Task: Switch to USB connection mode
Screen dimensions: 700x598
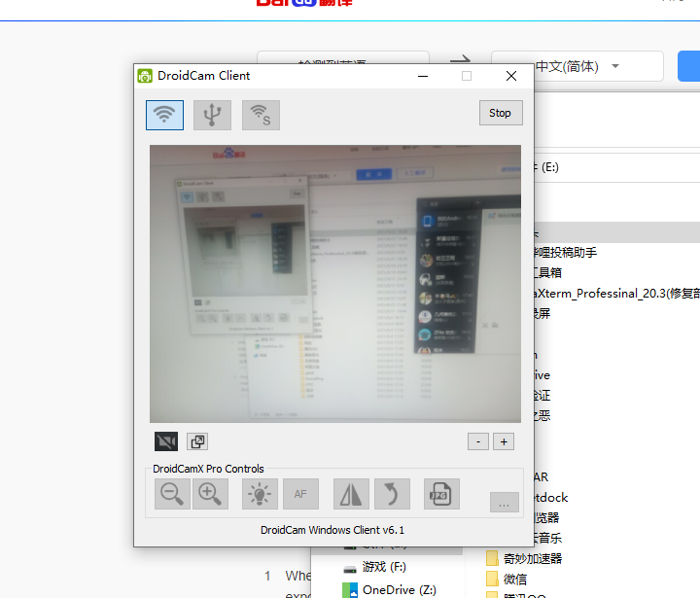Action: tap(212, 115)
